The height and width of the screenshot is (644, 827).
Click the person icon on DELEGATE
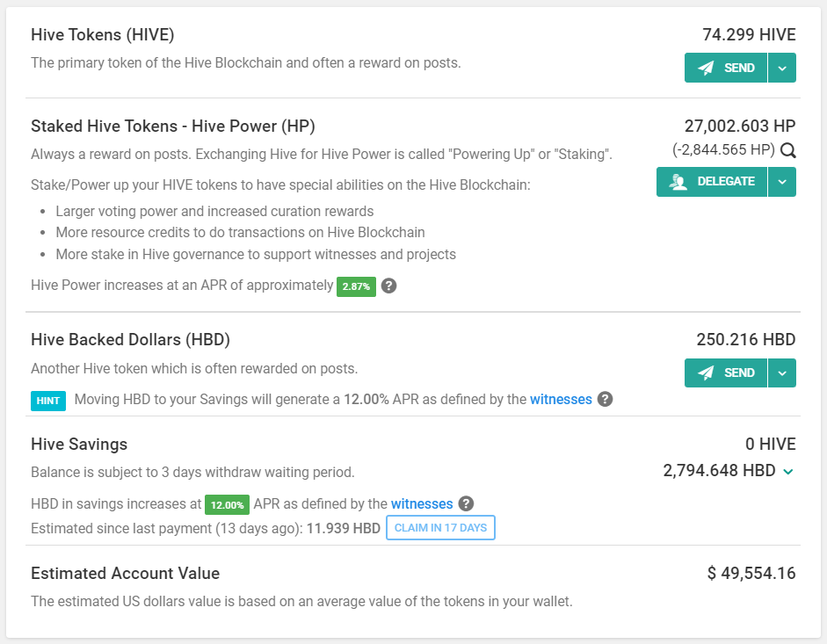678,182
